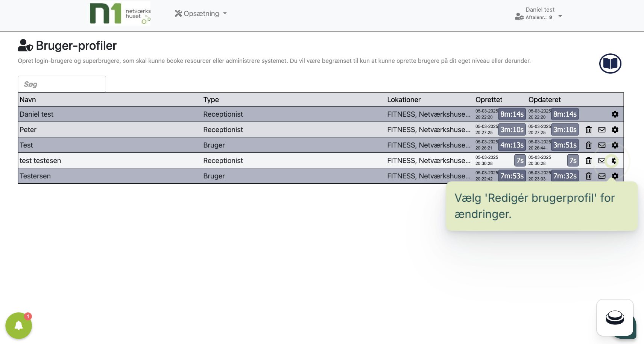Click the 3m:51s updated badge
The height and width of the screenshot is (344, 644).
point(565,145)
